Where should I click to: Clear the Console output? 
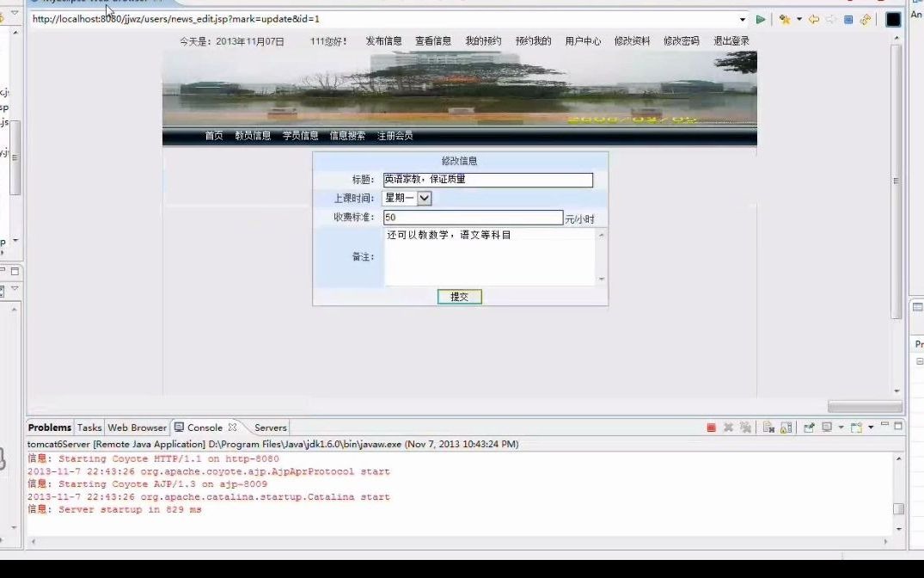(768, 427)
